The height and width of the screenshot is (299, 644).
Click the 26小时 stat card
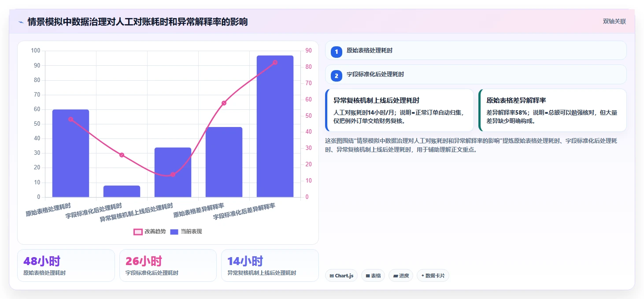(168, 265)
